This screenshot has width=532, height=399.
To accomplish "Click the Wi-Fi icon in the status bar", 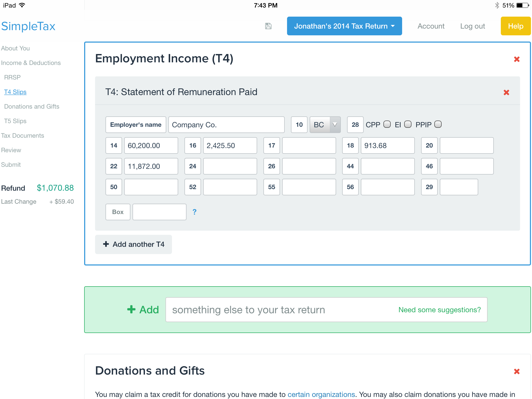I will pyautogui.click(x=22, y=5).
